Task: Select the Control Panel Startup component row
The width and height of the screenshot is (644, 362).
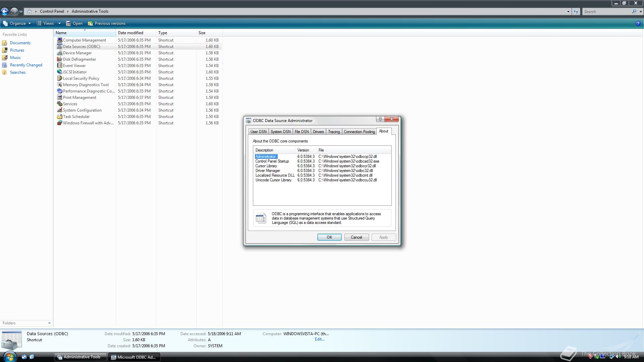Action: click(322, 161)
